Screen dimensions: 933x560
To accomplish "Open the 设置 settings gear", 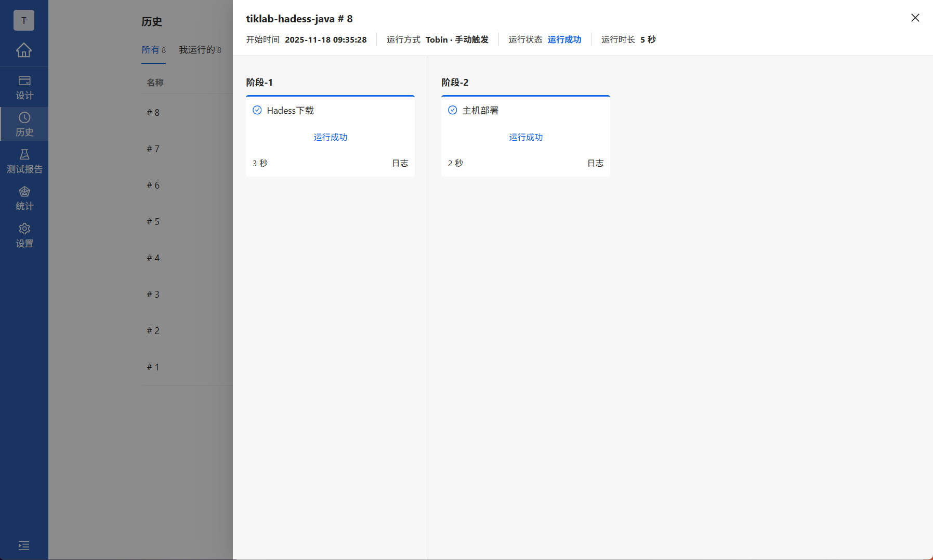I will coord(24,236).
